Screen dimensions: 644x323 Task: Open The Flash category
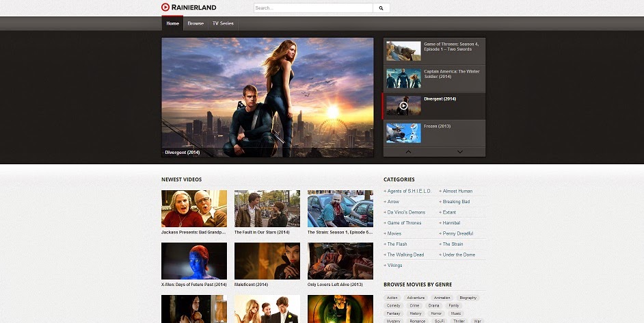397,244
